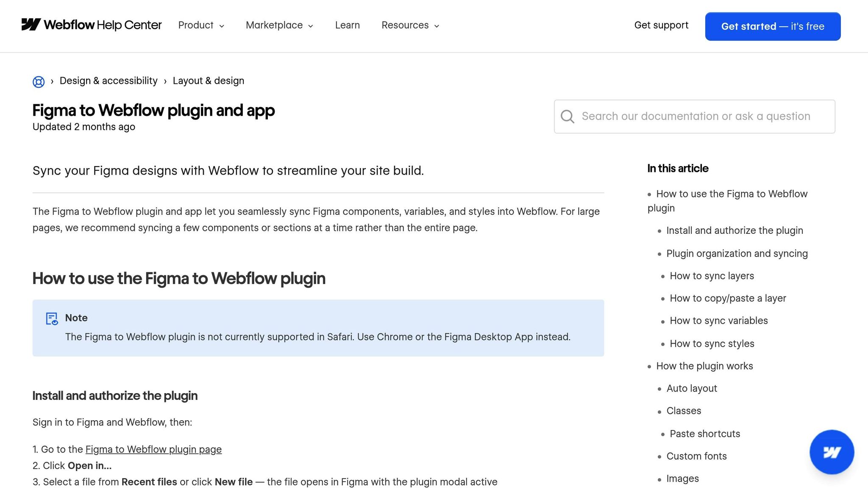Click Get support in the navigation
Viewport: 868px width, 488px height.
[661, 25]
